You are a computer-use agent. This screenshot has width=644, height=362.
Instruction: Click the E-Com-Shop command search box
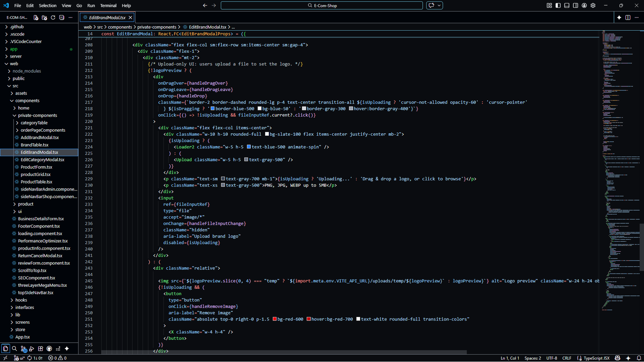pyautogui.click(x=322, y=6)
